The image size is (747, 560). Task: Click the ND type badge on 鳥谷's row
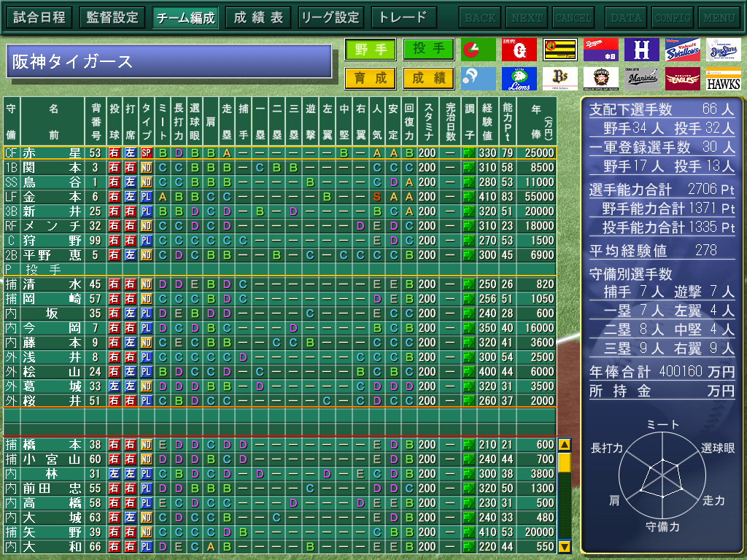(x=146, y=182)
